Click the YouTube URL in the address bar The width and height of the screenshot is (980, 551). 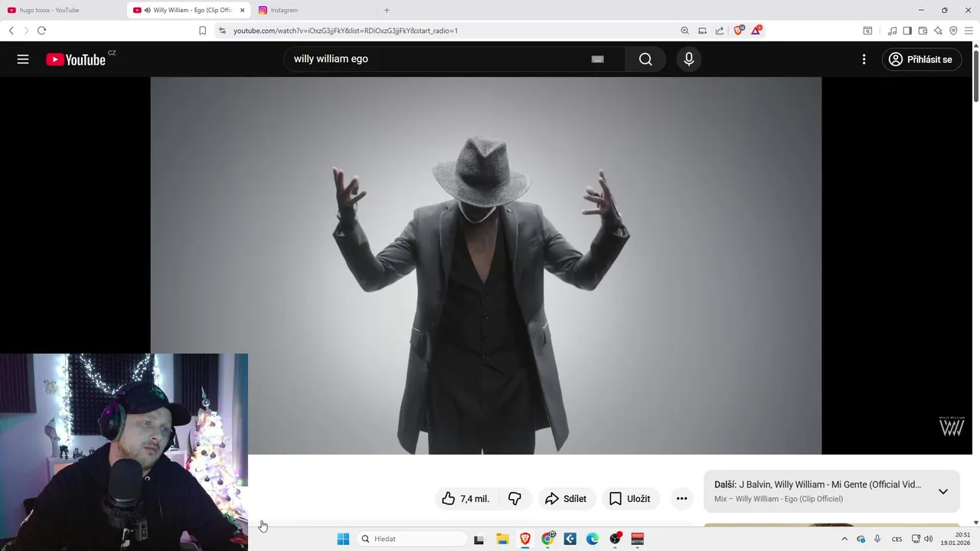345,31
